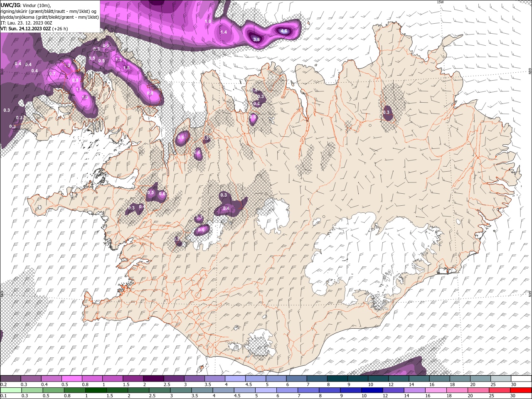
Task: Click the bottom-row red swatch for 30 mm
Action: coord(521,390)
